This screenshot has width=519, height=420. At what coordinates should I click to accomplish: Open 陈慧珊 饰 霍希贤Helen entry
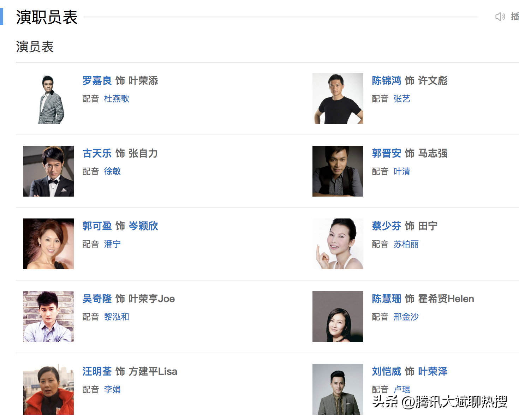coord(422,299)
